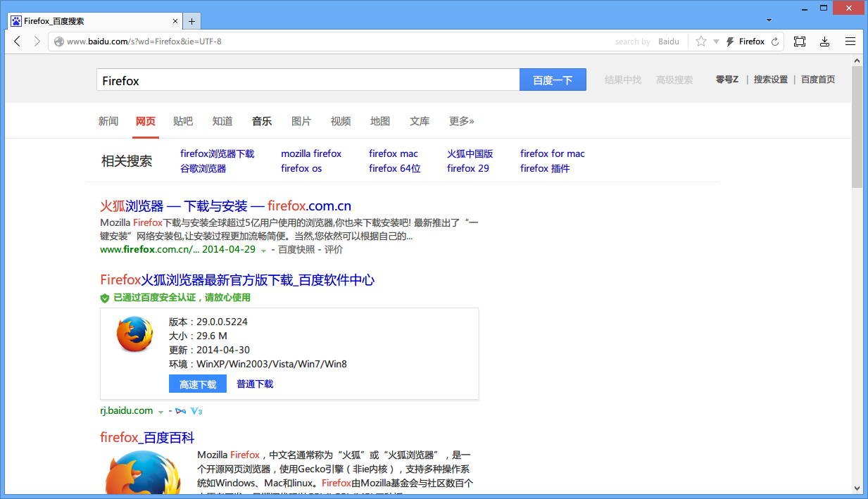Expand the 更多» more categories

pos(462,121)
